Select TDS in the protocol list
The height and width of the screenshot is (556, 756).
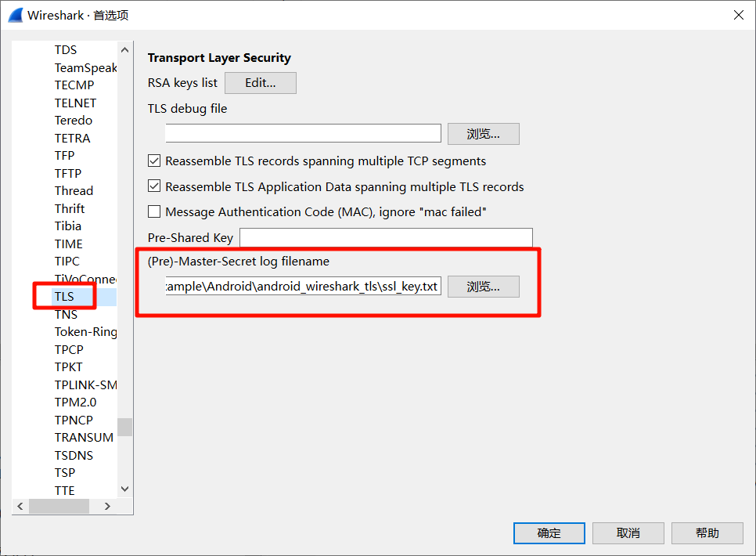[66, 49]
